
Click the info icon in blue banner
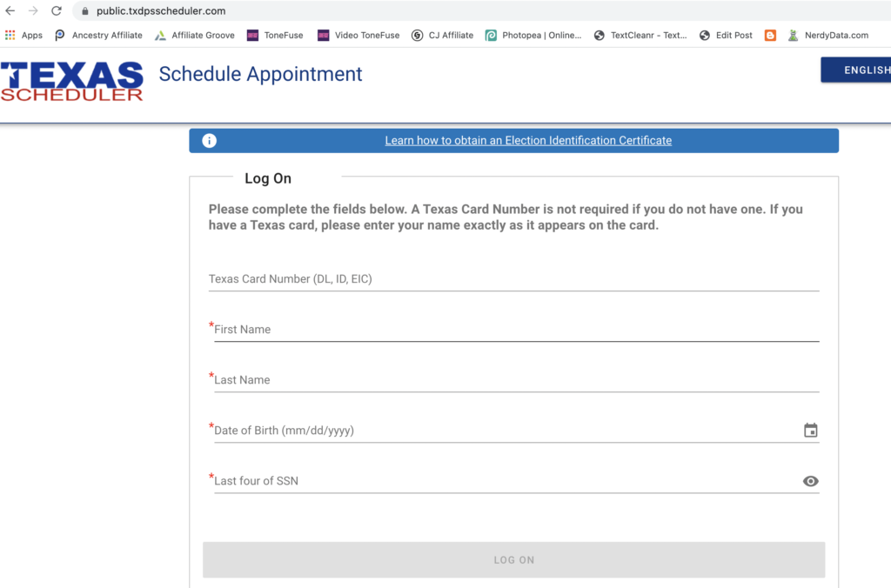click(x=209, y=141)
